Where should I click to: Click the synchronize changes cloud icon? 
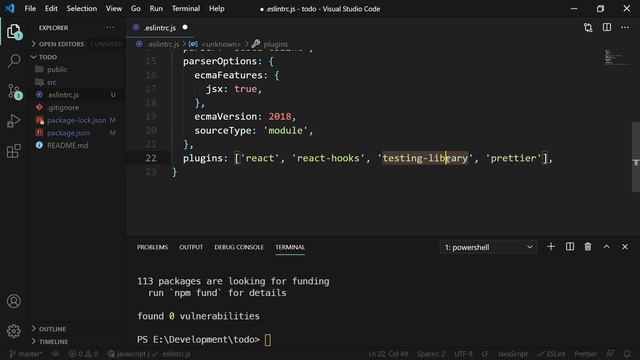pos(56,354)
